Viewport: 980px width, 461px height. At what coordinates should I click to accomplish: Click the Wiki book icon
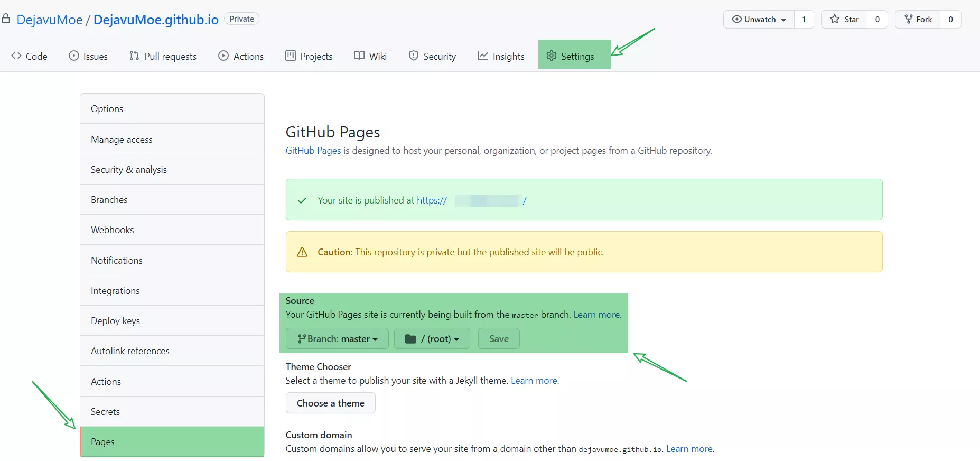point(359,56)
